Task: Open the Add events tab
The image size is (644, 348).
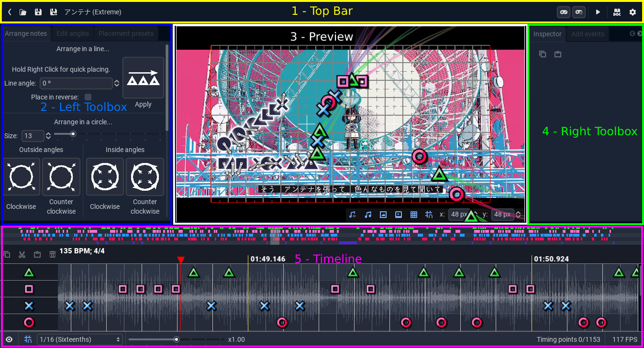Action: pyautogui.click(x=588, y=34)
